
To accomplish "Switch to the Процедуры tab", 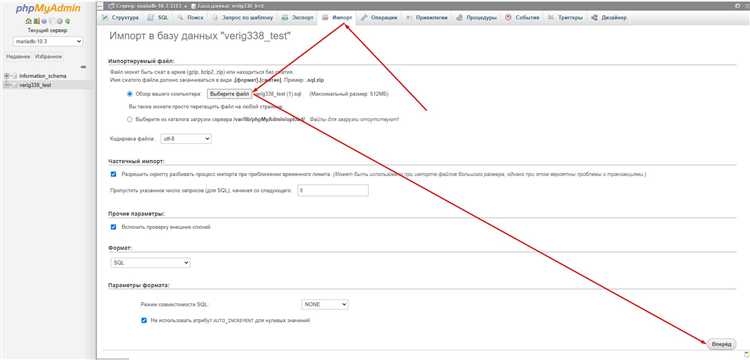I will (x=477, y=18).
